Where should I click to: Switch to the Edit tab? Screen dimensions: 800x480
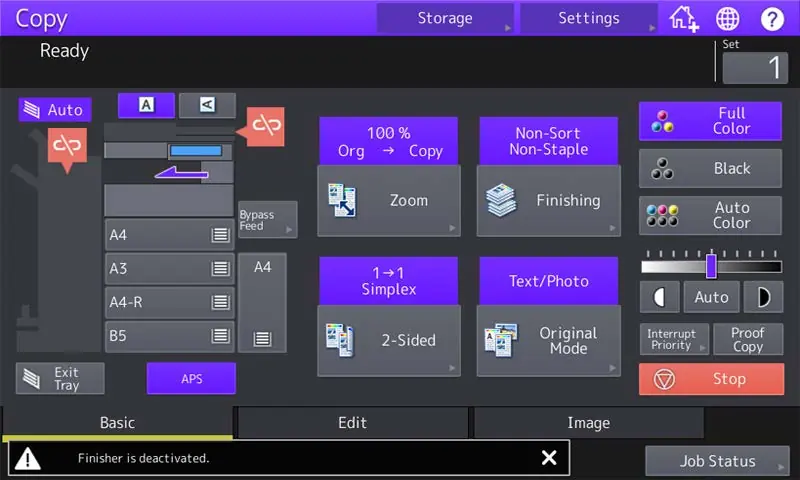point(353,422)
